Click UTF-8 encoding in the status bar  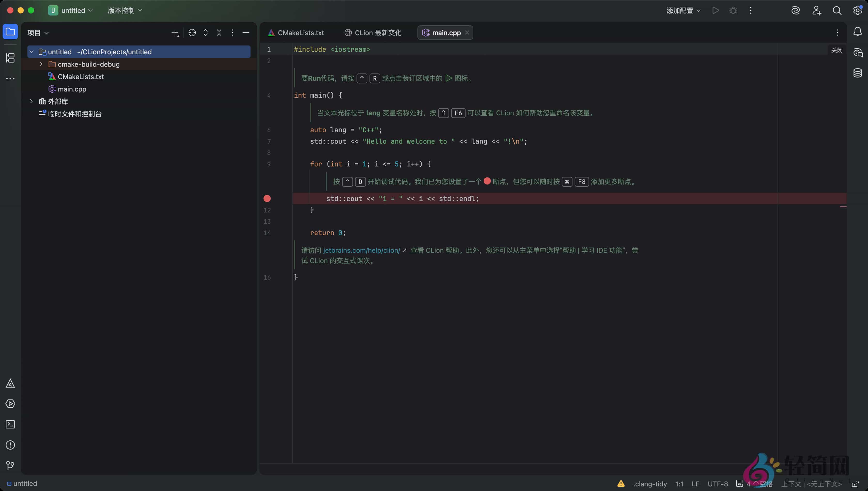717,483
